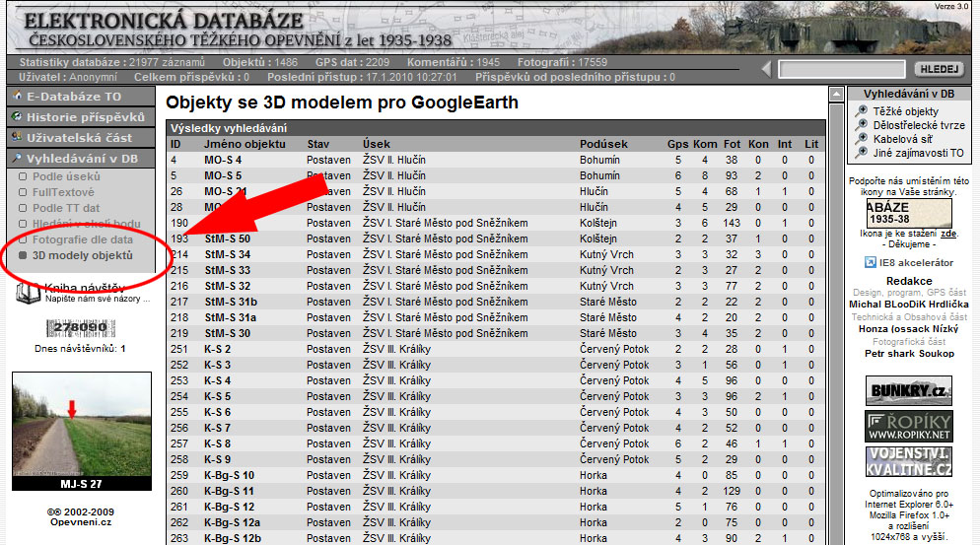
Task: Expand the Historie příspěvků section
Action: click(x=81, y=117)
